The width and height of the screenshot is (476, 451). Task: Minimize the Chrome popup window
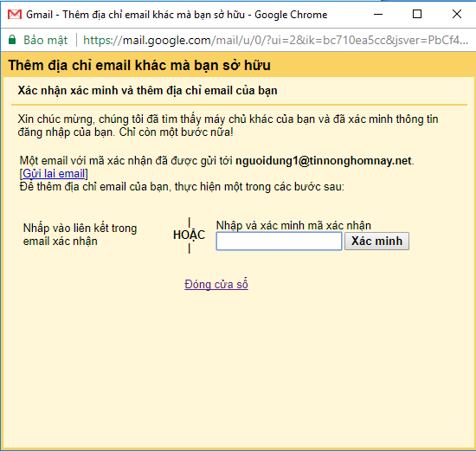(378, 14)
